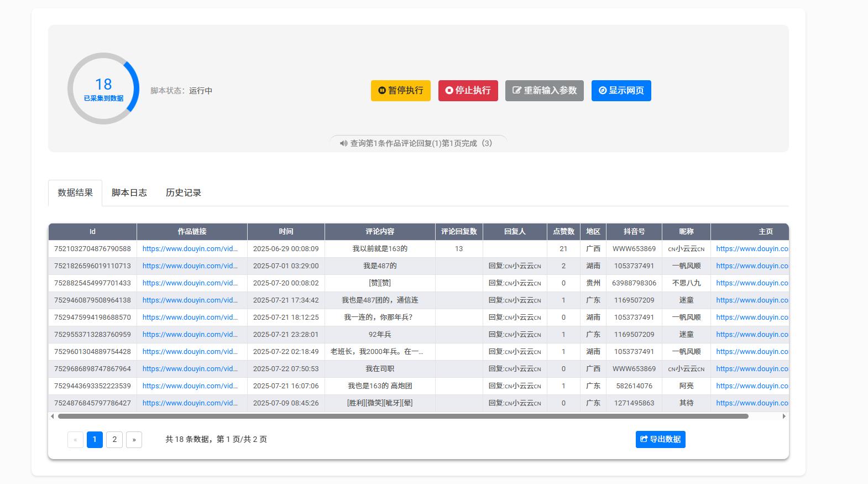Click comment cell [胜利][微笑][呲牙][晕]

click(380, 403)
